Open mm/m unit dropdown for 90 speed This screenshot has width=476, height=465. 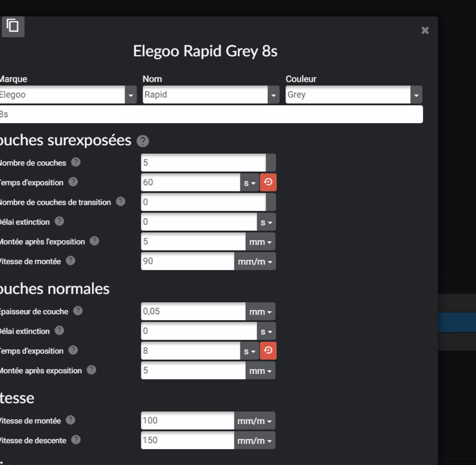point(255,261)
